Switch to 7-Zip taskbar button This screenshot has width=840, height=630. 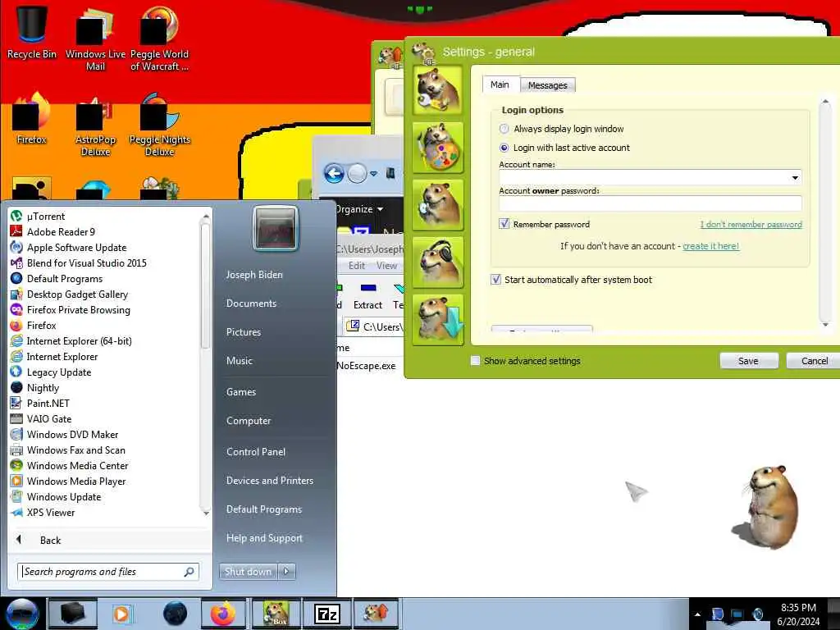[326, 614]
